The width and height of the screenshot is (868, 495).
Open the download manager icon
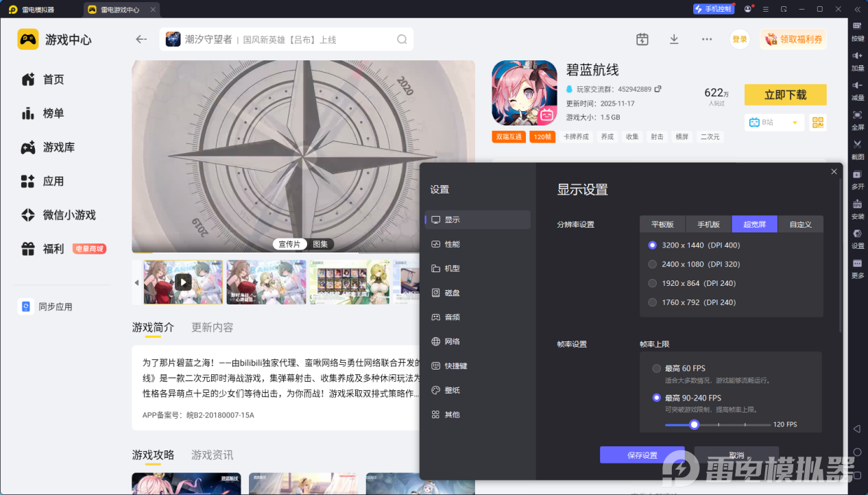click(x=674, y=39)
